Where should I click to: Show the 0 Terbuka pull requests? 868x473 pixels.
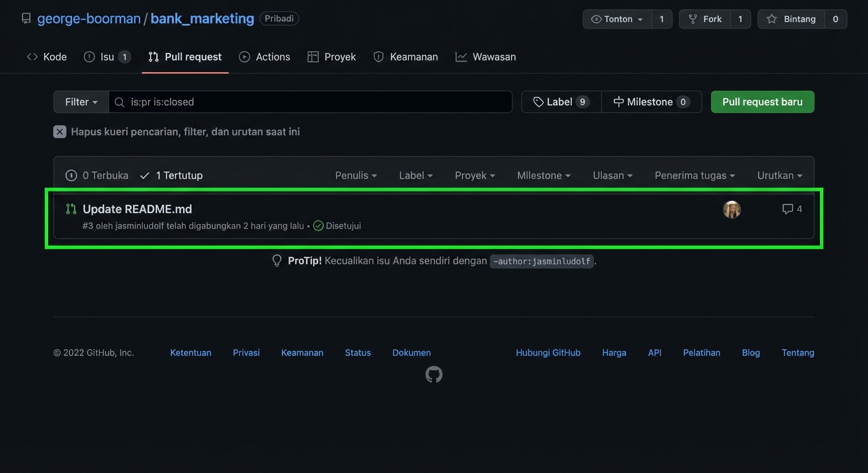click(x=97, y=176)
